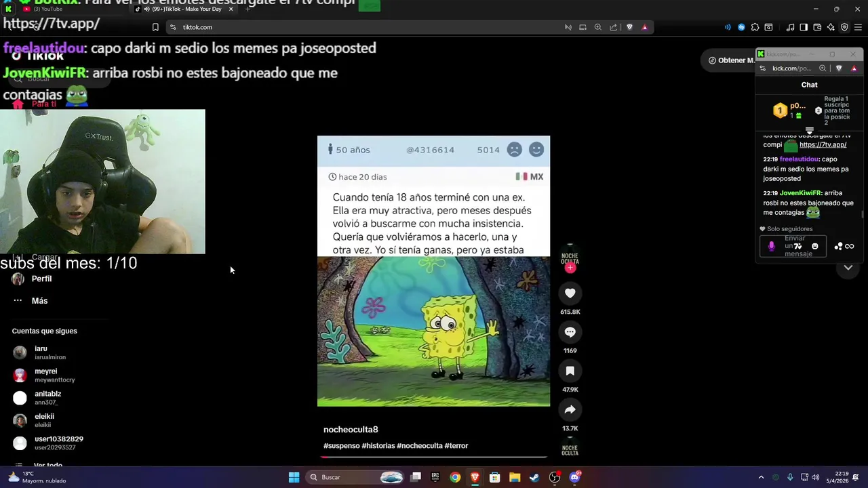Click JovenKiwiFR username in Kick chat
Screen dimensions: 868x488
[x=800, y=193]
